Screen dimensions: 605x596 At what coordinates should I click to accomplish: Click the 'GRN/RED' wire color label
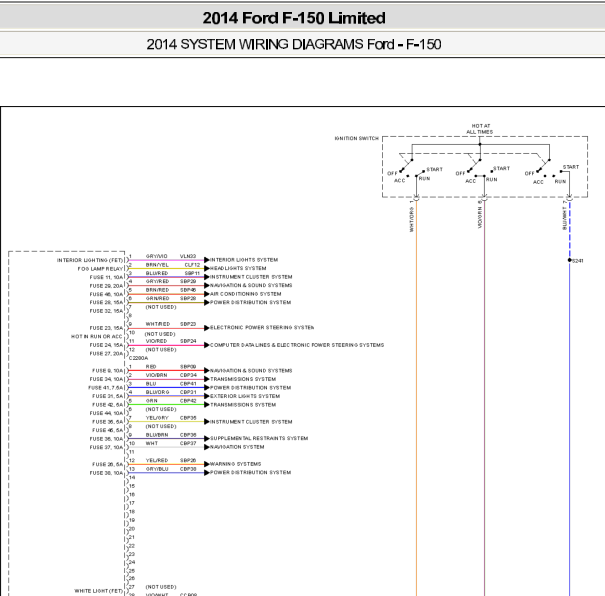coord(157,299)
